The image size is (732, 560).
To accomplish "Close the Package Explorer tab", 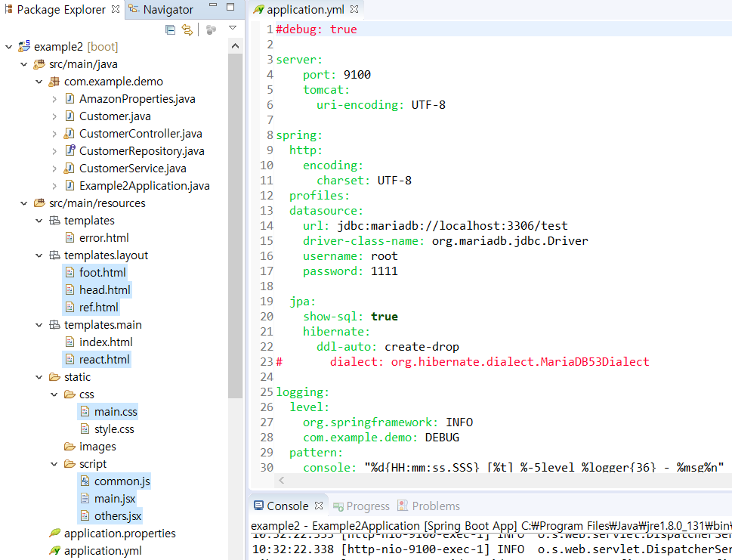I will [116, 9].
